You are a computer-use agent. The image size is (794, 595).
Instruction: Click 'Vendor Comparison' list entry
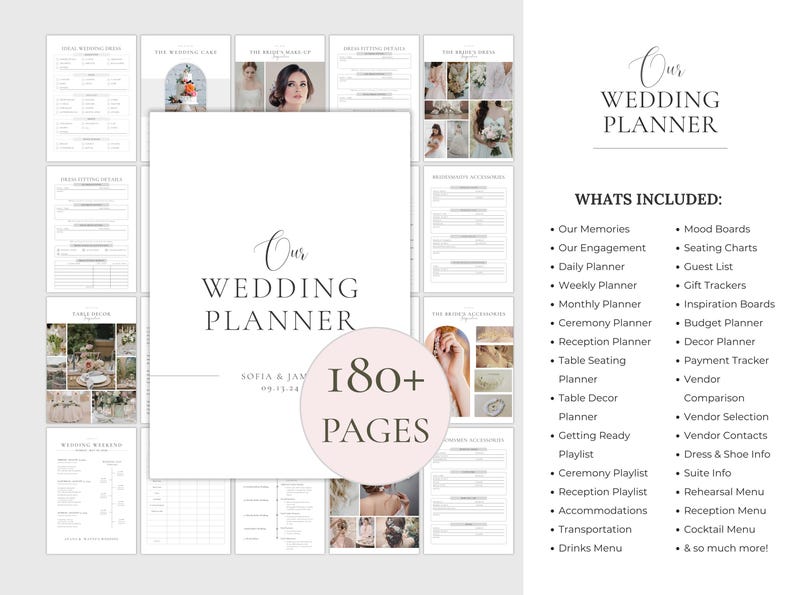pos(713,388)
